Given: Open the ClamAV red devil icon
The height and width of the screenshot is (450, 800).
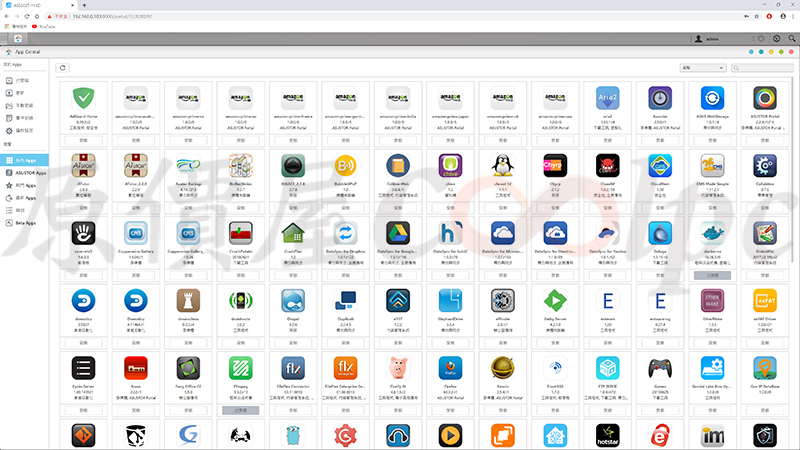Looking at the screenshot, I should [x=608, y=166].
